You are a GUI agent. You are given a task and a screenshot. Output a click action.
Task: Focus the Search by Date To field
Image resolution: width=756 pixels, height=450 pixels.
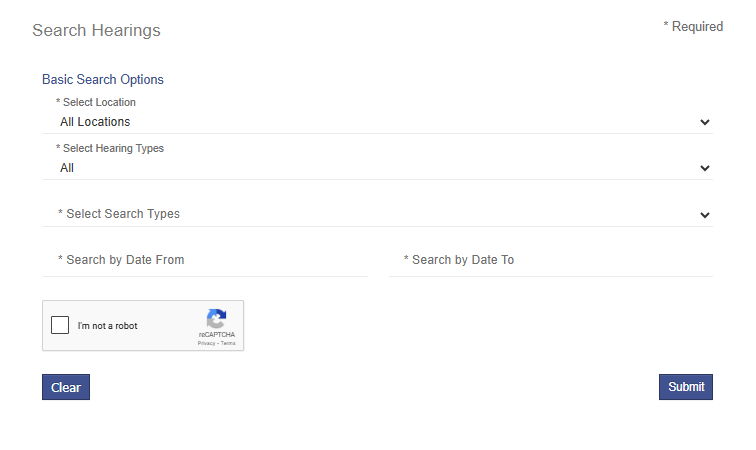click(x=550, y=260)
